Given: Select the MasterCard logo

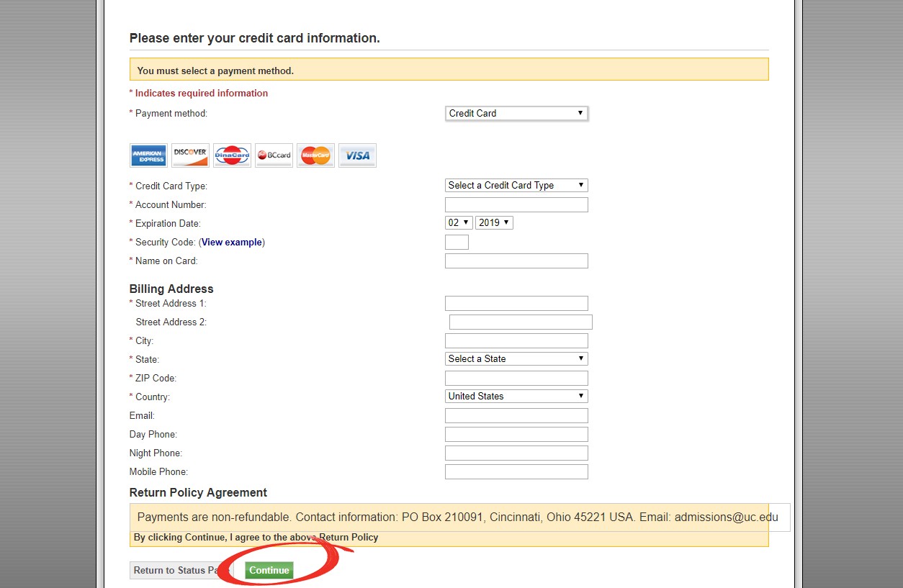Looking at the screenshot, I should 315,155.
